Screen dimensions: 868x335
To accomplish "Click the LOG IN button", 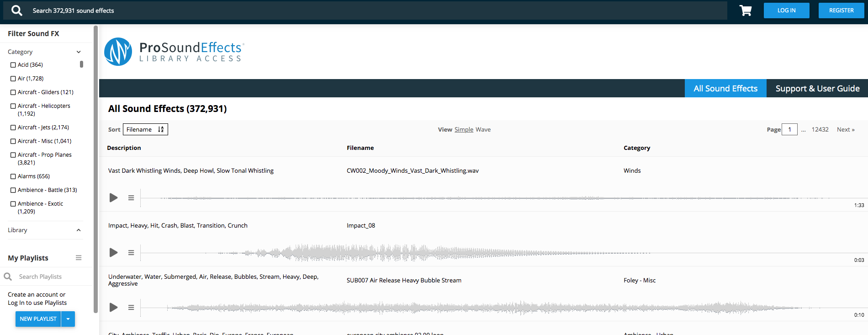I will pos(787,11).
